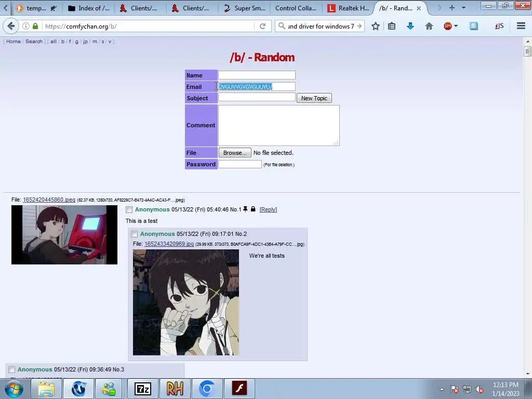The image size is (532, 399).
Task: Click the Search navigation link
Action: (34, 42)
